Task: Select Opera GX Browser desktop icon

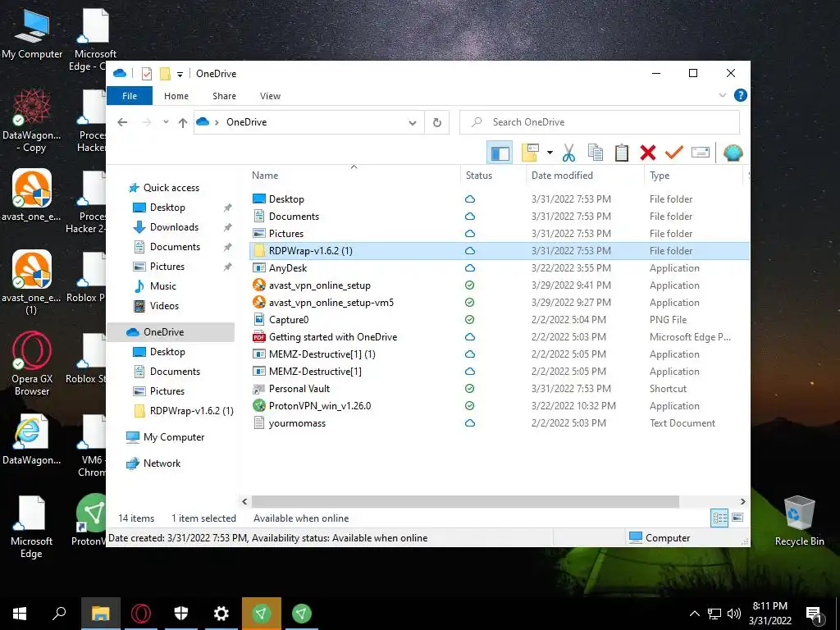Action: tap(32, 363)
